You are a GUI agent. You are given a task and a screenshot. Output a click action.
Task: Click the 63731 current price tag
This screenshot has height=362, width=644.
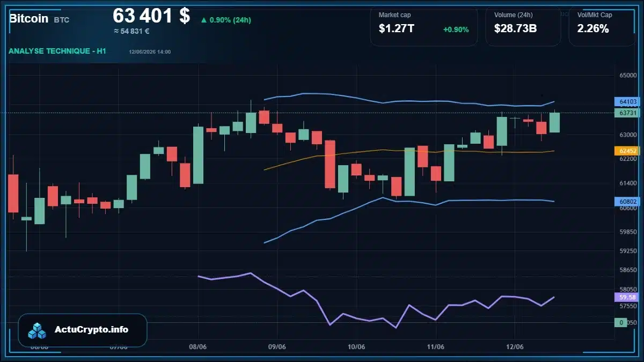627,113
